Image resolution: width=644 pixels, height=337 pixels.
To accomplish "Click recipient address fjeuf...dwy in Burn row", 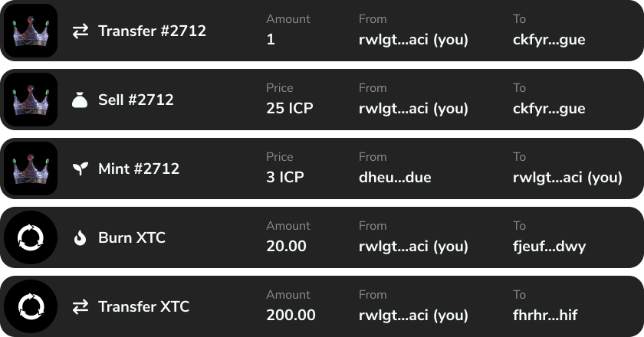I will (x=549, y=247).
